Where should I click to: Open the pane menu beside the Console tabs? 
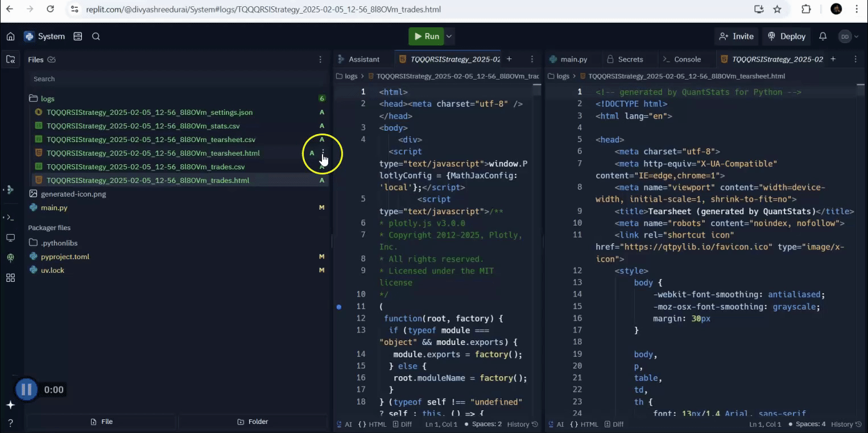(855, 59)
